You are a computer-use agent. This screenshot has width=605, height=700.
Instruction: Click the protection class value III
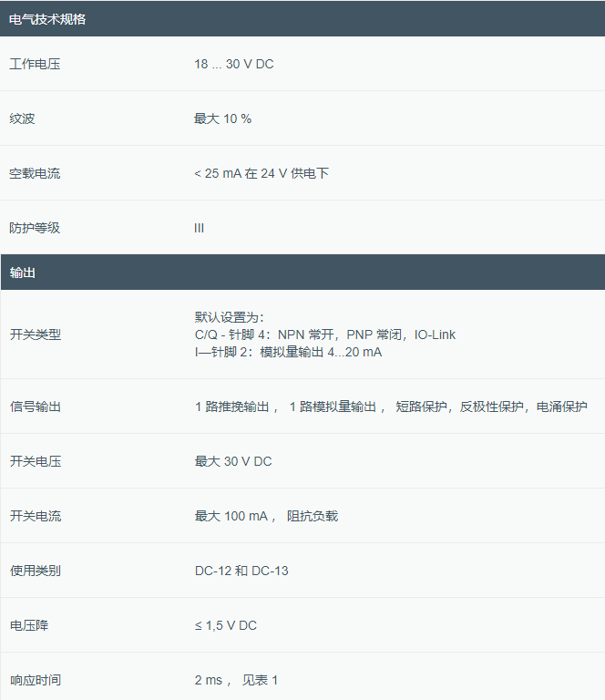(x=199, y=228)
